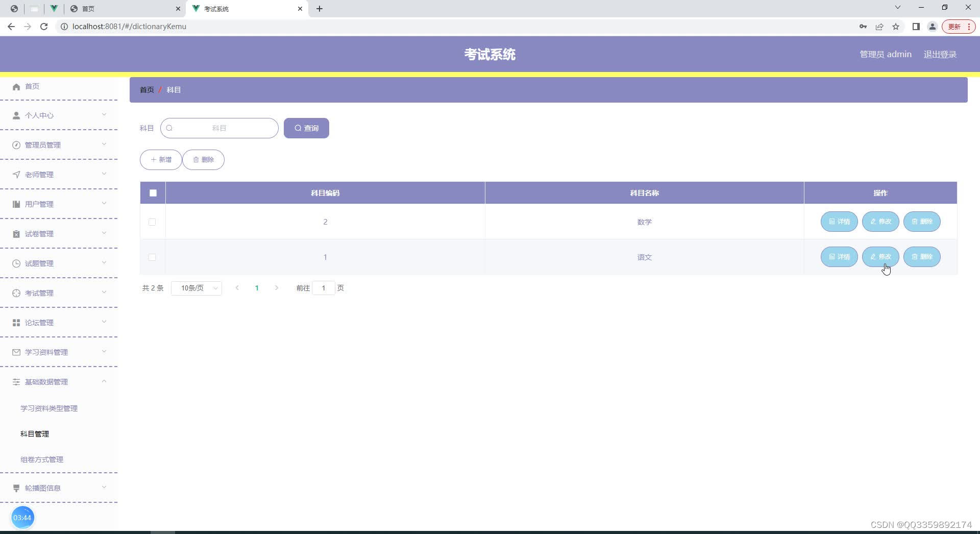Click 修改 button for 数学 row

880,222
